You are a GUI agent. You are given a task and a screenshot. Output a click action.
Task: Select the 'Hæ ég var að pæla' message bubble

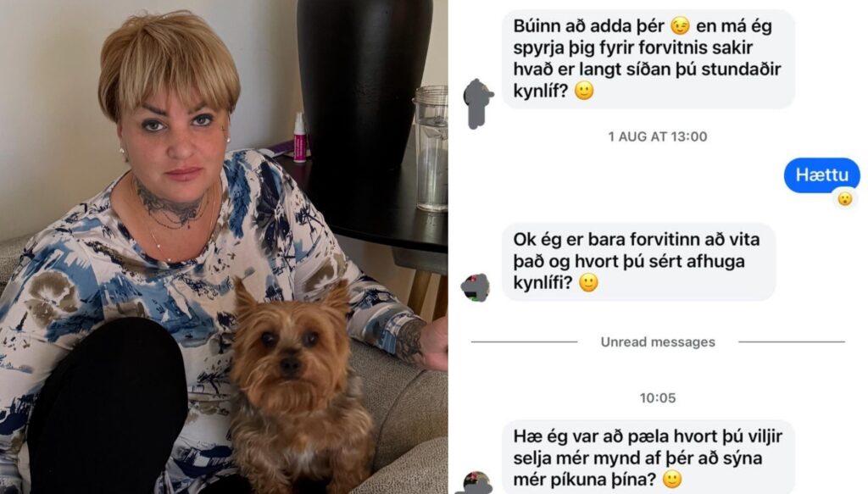[648, 457]
